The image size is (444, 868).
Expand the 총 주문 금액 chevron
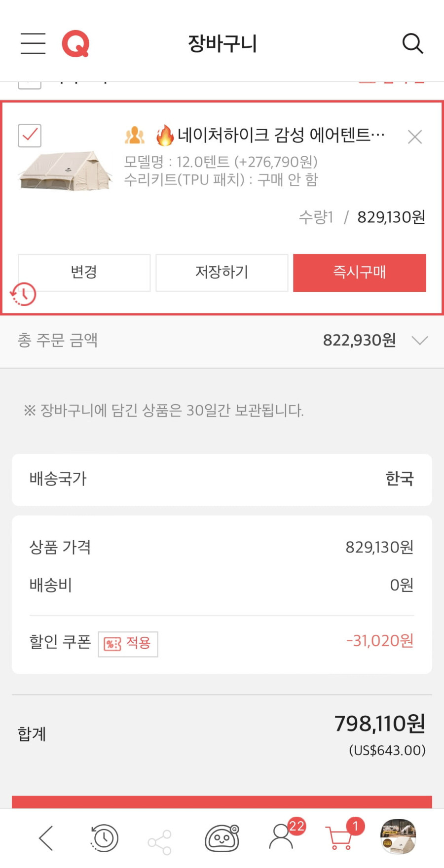419,341
